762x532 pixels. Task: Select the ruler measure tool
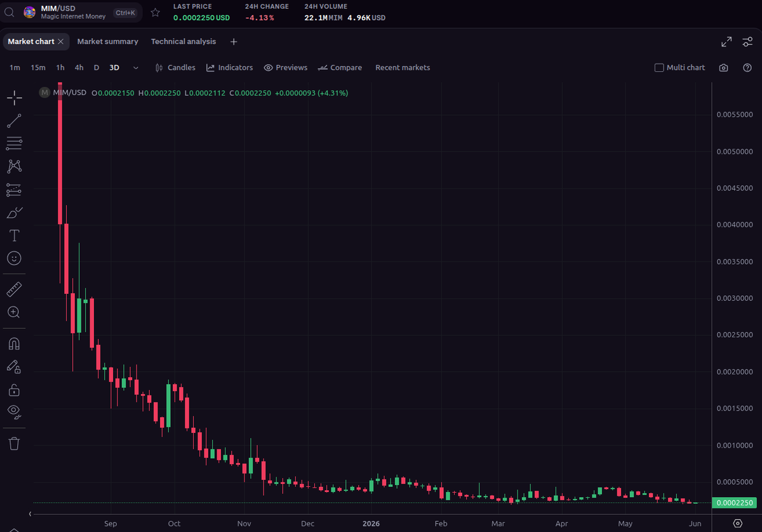(14, 289)
